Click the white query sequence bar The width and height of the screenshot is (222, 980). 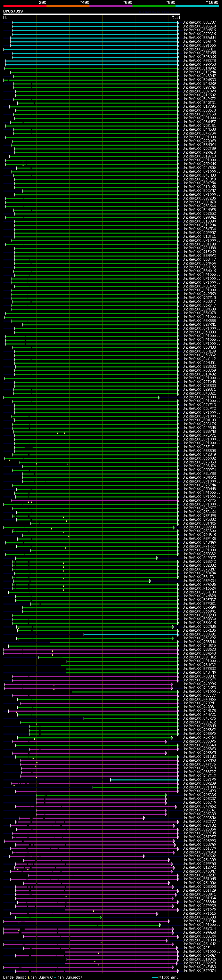coord(92,14)
